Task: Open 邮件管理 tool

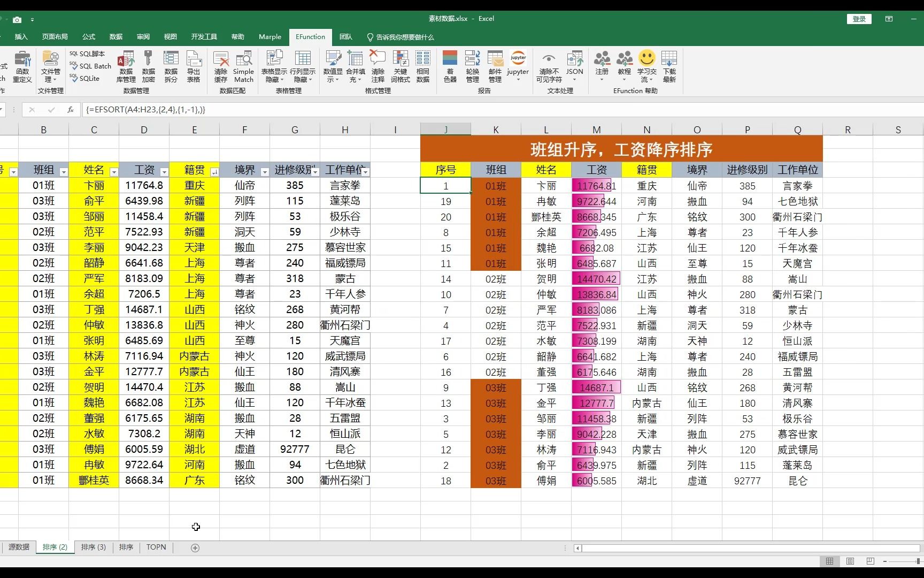Action: tap(495, 66)
